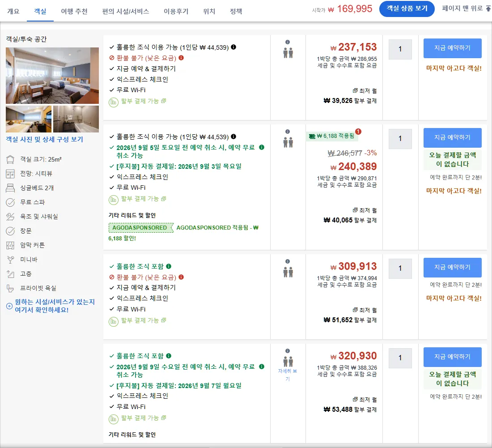Open occupancy info icon in ₩309,913 offer
The height and width of the screenshot is (448, 492).
[x=288, y=261]
